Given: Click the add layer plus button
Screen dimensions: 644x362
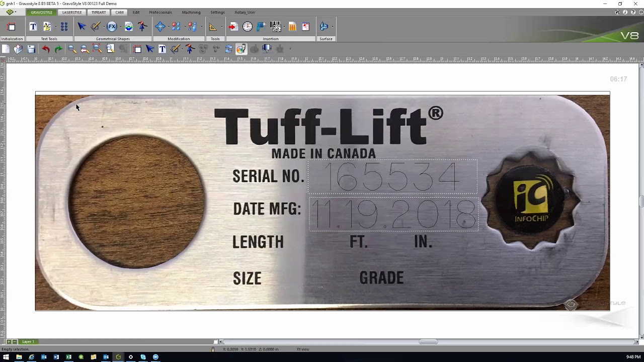Looking at the screenshot, I should pos(9,342).
